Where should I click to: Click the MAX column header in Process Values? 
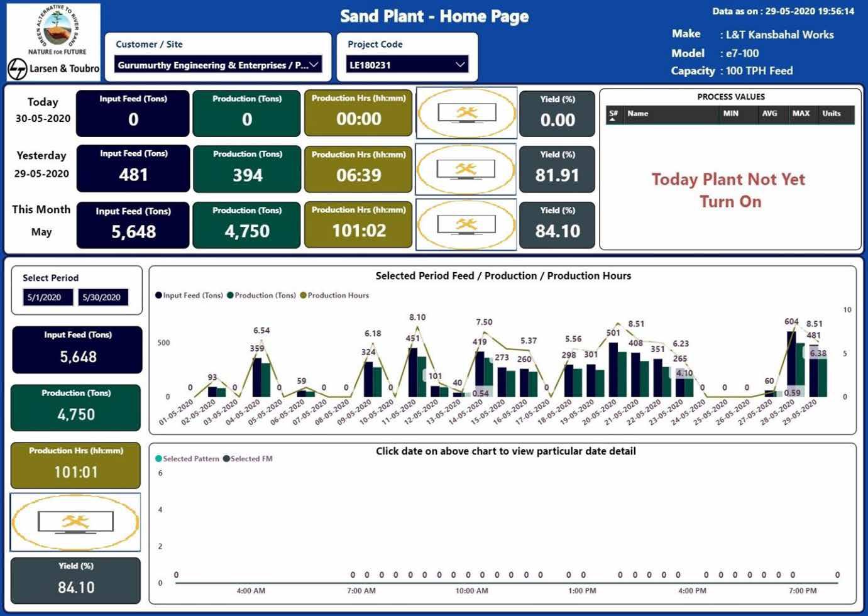(x=801, y=114)
